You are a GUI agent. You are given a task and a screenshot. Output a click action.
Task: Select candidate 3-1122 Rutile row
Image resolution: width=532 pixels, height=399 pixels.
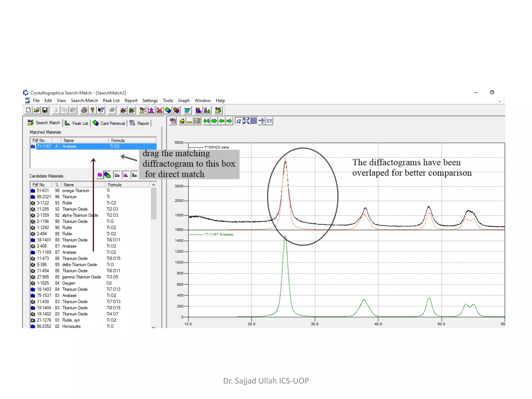[67, 203]
